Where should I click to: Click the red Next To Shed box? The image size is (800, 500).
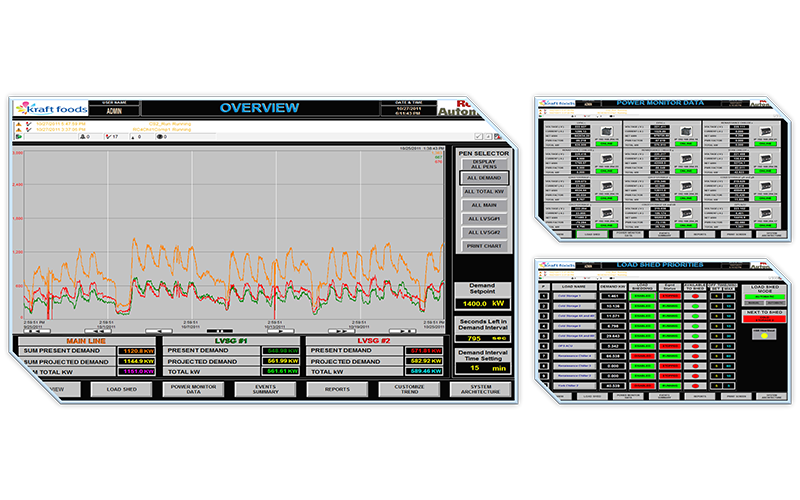point(764,319)
